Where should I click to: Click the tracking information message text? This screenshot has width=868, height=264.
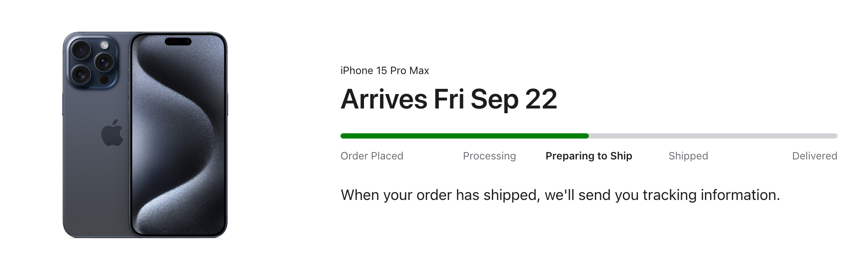[560, 195]
